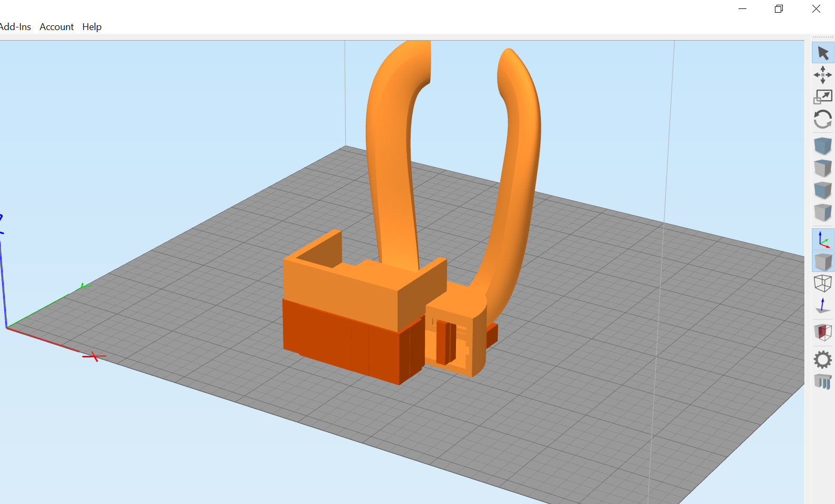Switch to the front-face view cube

pos(823,190)
